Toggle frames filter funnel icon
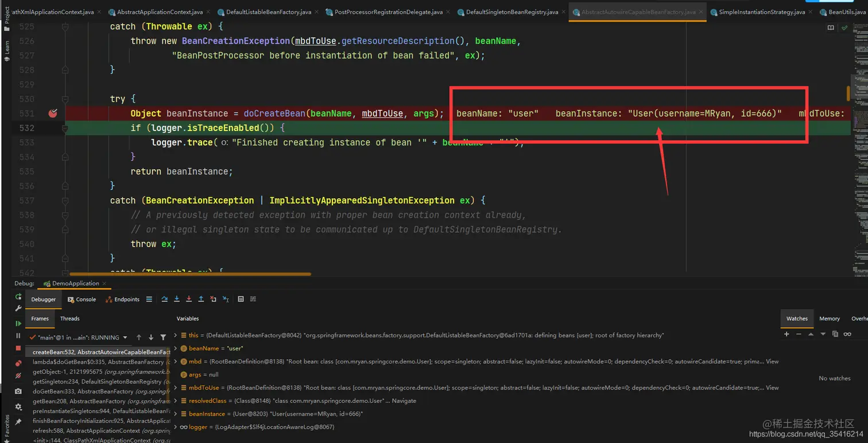This screenshot has height=443, width=868. [163, 337]
